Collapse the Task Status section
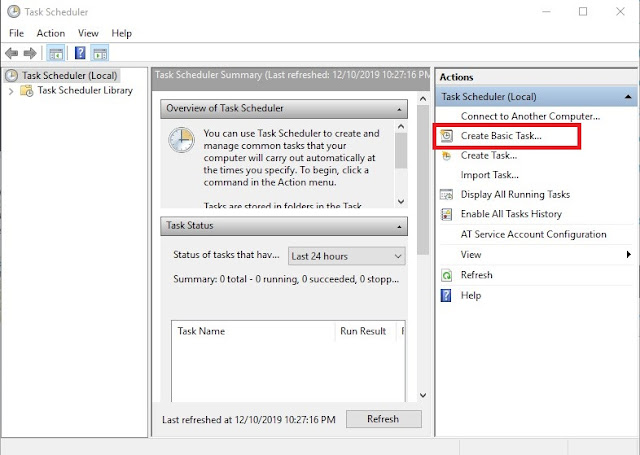Image resolution: width=640 pixels, height=455 pixels. click(399, 226)
